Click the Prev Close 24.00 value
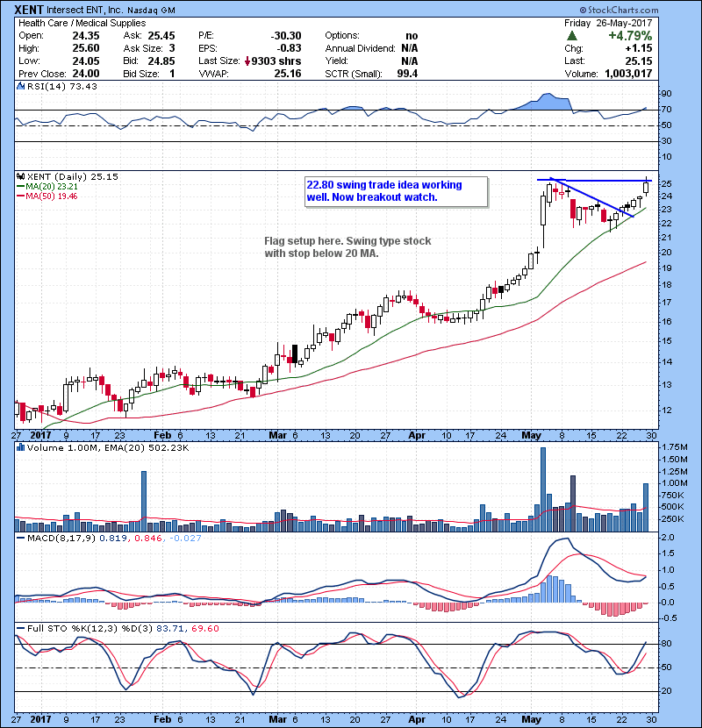 pyautogui.click(x=86, y=74)
